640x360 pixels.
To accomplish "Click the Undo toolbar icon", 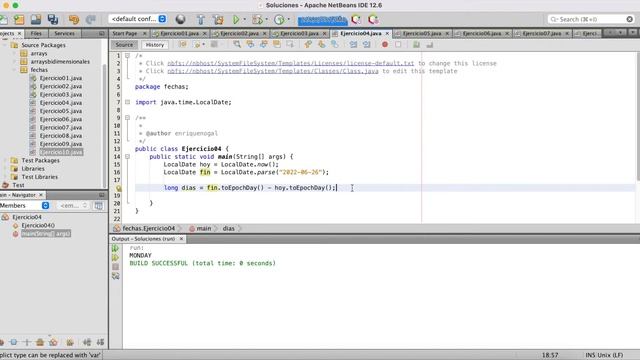I will tap(74, 19).
